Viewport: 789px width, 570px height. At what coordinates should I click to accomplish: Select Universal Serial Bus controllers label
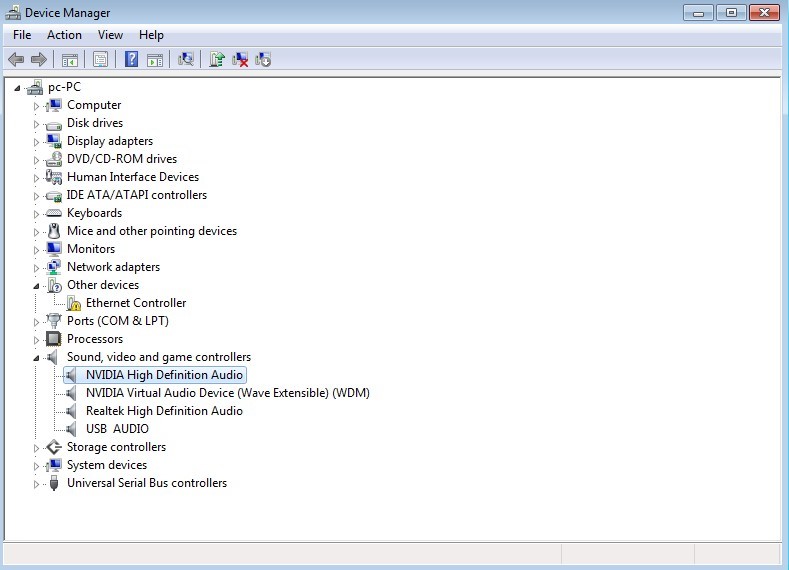coord(147,483)
